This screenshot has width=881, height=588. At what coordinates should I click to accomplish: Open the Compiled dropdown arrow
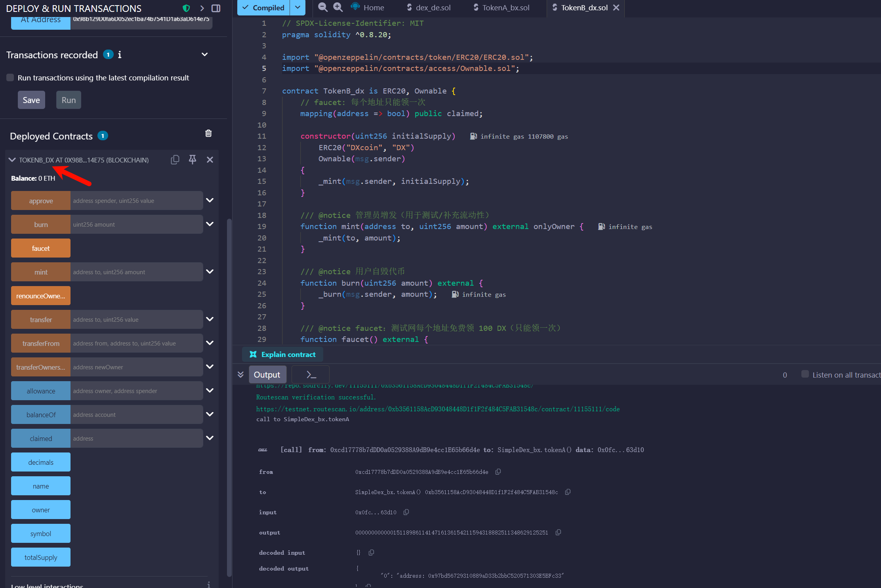298,8
